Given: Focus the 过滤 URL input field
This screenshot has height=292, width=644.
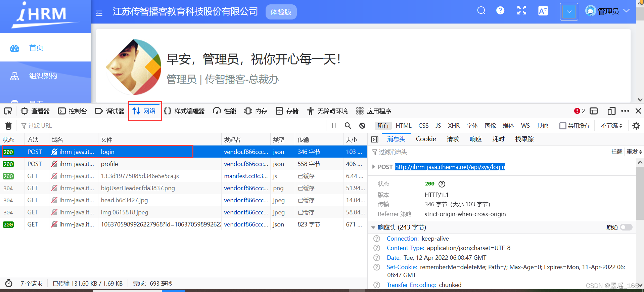Looking at the screenshot, I should (x=171, y=126).
